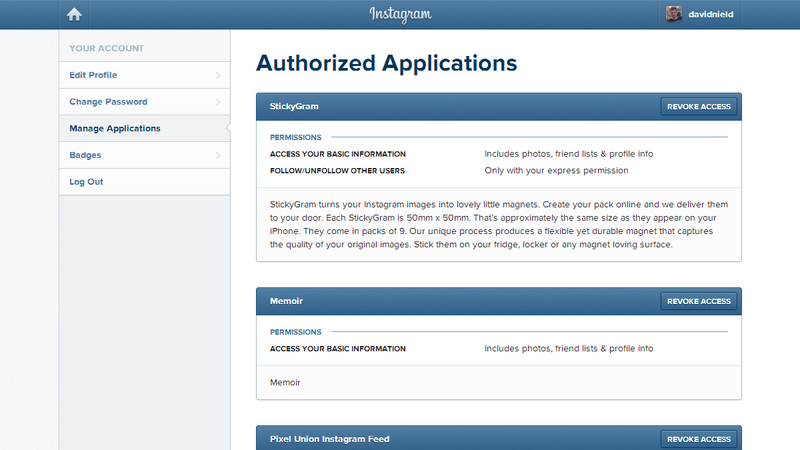This screenshot has height=450, width=800.
Task: Click the Change Password chevron arrow
Action: (218, 102)
